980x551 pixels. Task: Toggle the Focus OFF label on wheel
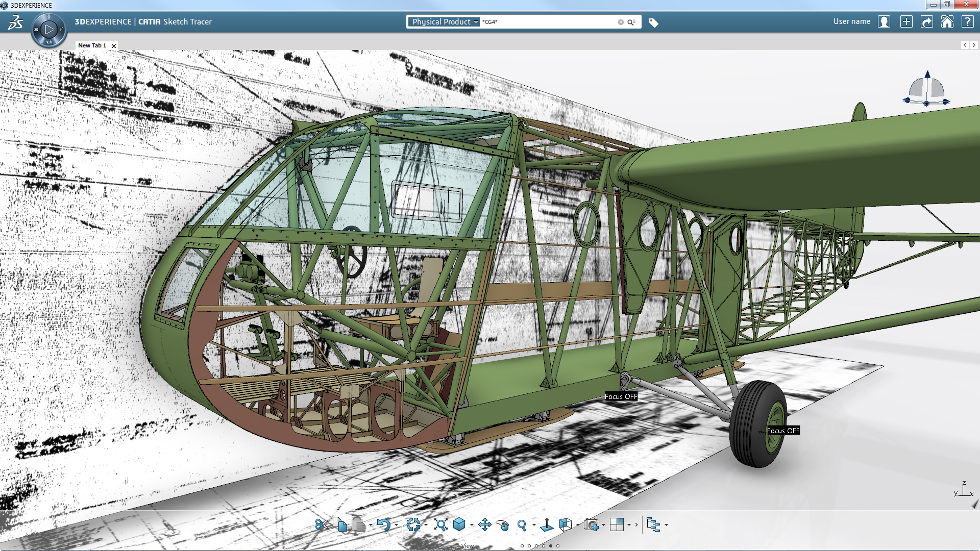pyautogui.click(x=783, y=431)
